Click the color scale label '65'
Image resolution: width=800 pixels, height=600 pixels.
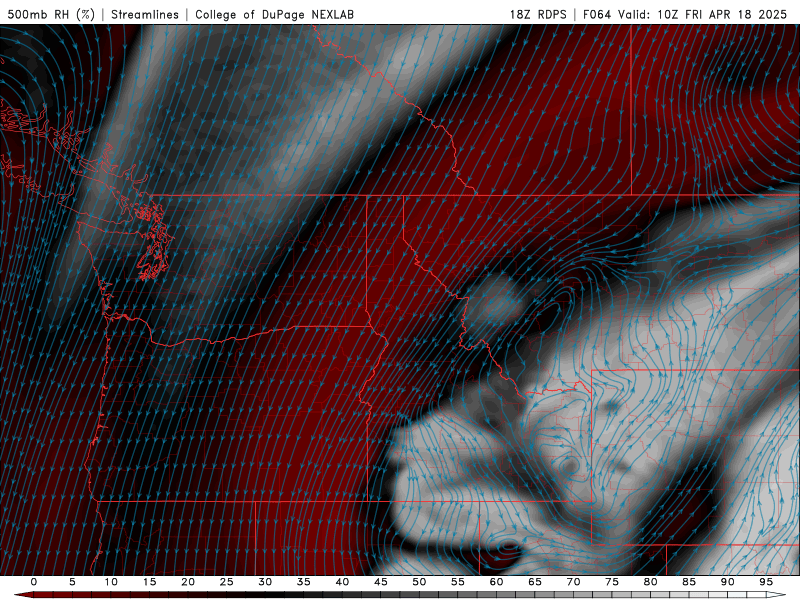tap(535, 582)
